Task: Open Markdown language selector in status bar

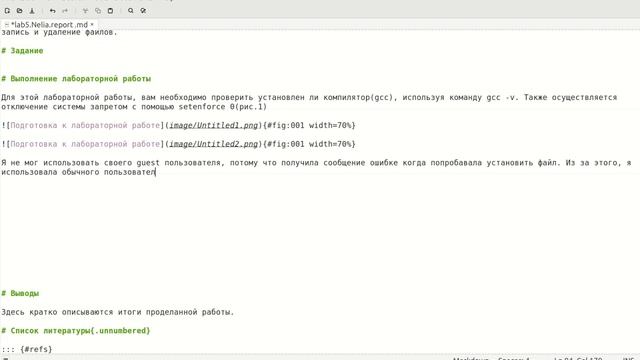Action: [x=470, y=358]
